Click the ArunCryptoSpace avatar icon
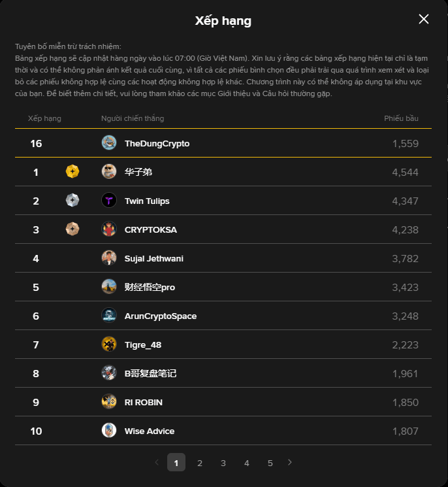448x487 pixels. click(109, 316)
